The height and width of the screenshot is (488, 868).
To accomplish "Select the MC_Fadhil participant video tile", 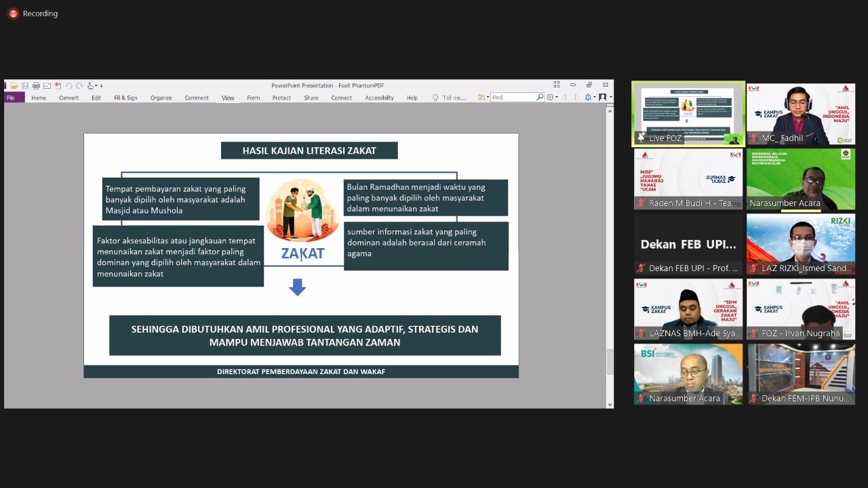I will pos(801,114).
